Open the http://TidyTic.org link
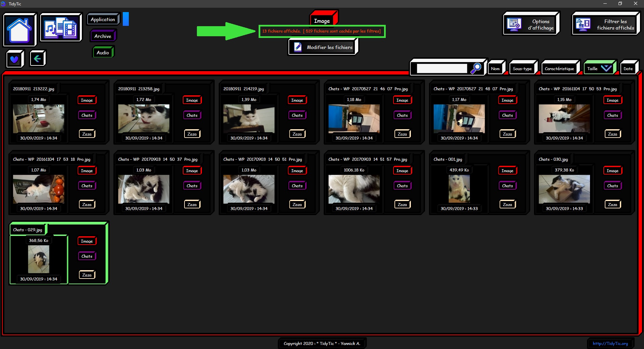644x349 pixels. tap(610, 343)
